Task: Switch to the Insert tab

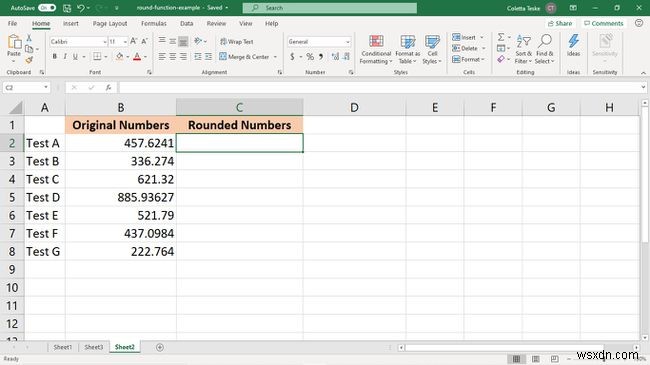Action: pos(70,24)
